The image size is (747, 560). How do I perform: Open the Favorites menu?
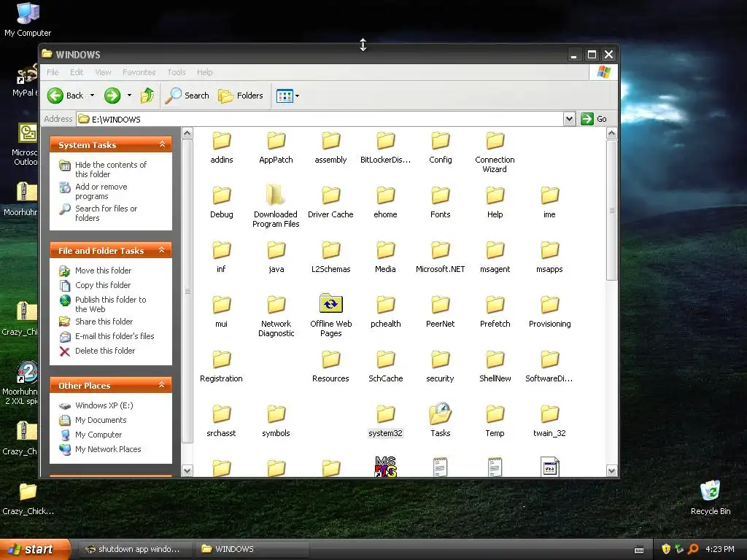pyautogui.click(x=139, y=72)
